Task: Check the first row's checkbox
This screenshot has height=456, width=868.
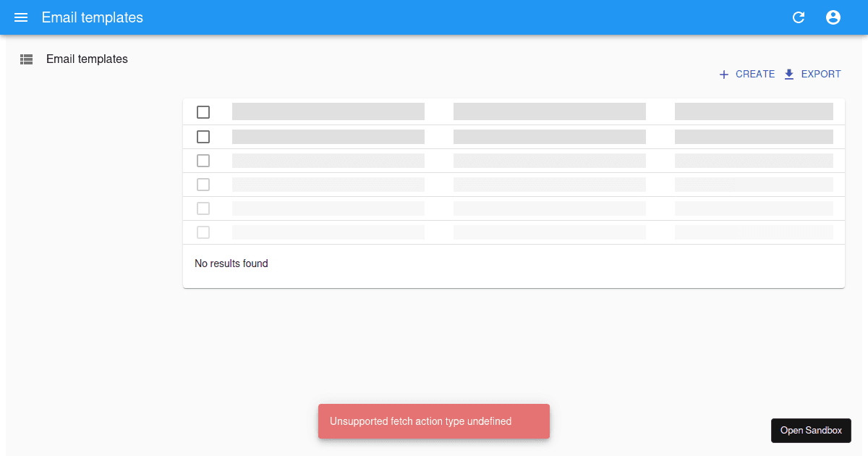Action: click(203, 112)
